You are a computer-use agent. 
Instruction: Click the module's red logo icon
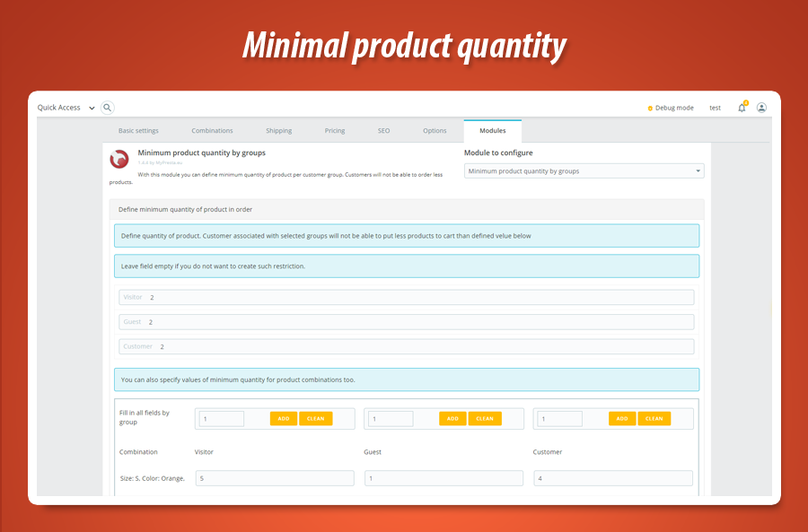point(119,159)
